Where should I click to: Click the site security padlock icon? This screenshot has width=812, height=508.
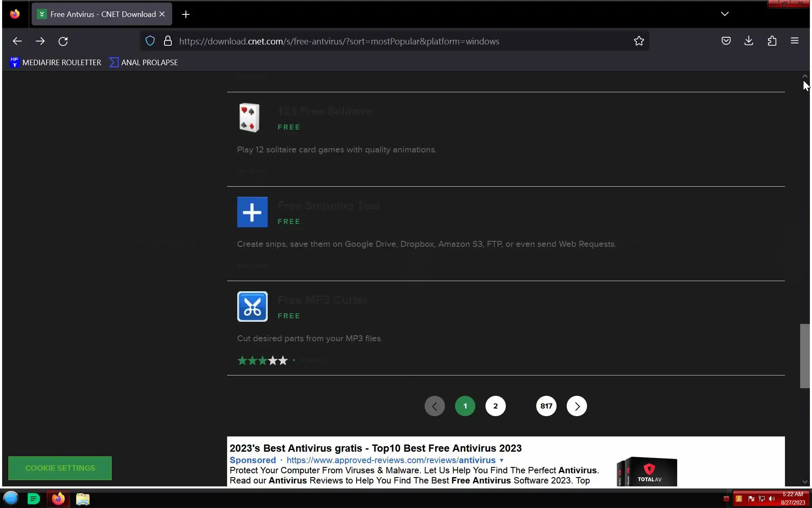pos(168,41)
